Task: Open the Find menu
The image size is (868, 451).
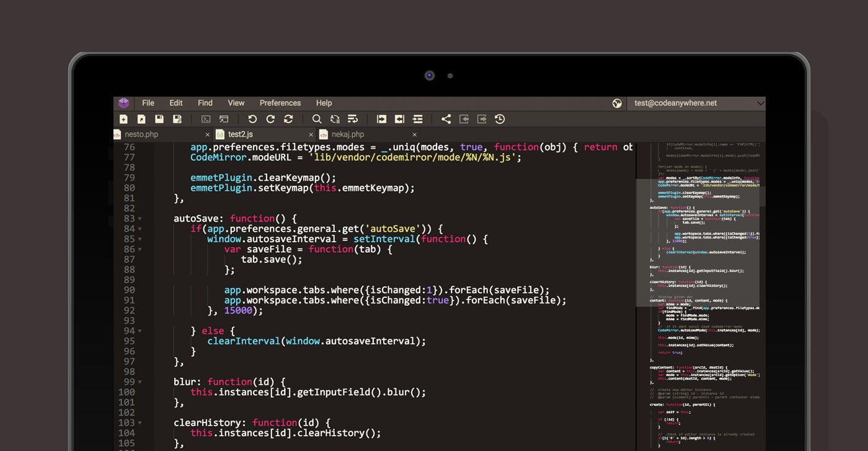Action: tap(205, 103)
